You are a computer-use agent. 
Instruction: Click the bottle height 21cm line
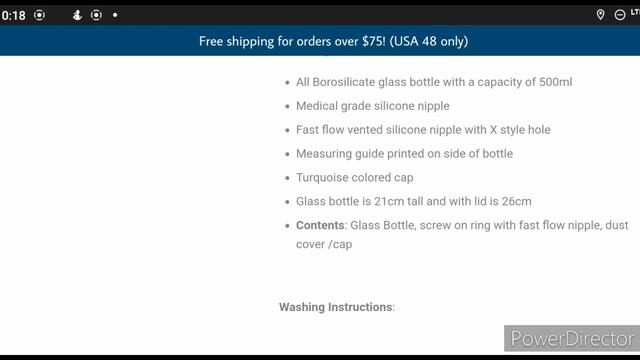[414, 202]
